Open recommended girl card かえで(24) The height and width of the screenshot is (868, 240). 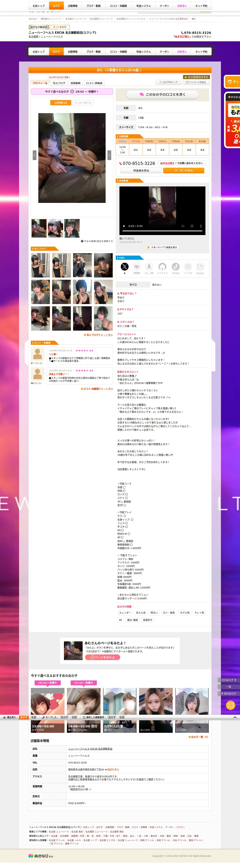(x=47, y=710)
